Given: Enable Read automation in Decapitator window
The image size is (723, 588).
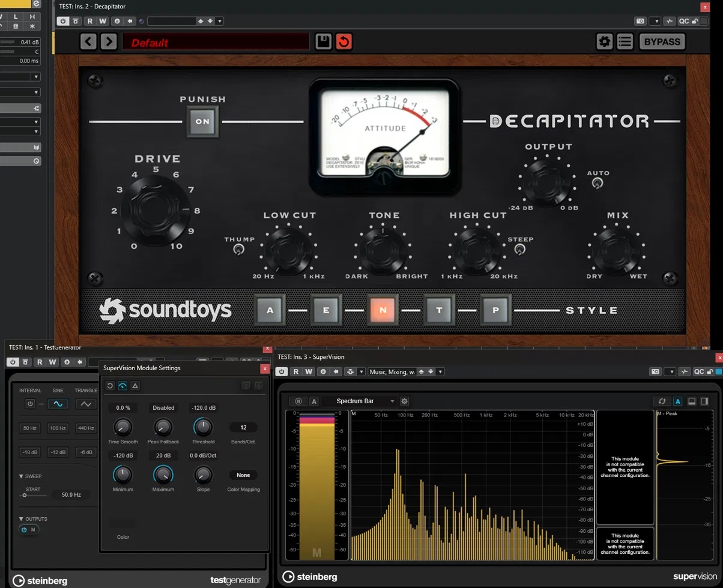Looking at the screenshot, I should click(x=89, y=21).
